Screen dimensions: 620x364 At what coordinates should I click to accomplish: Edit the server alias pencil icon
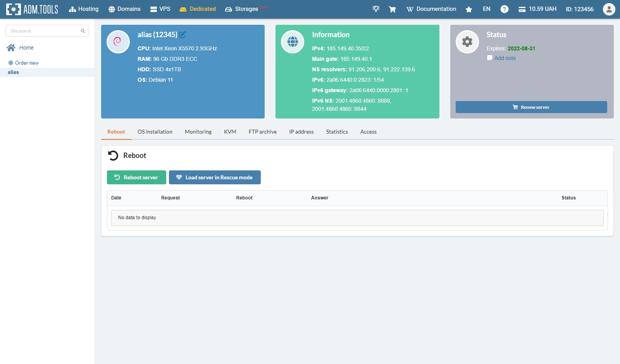coord(183,35)
